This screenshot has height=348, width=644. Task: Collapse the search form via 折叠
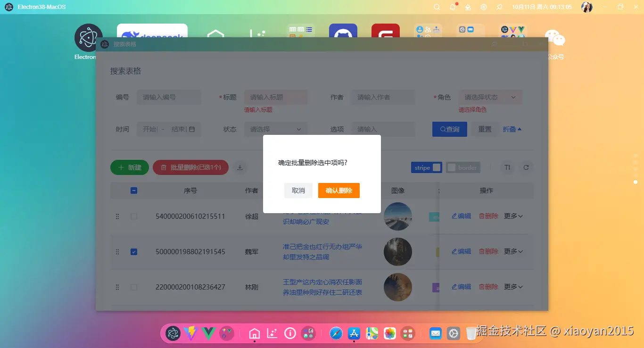click(512, 129)
